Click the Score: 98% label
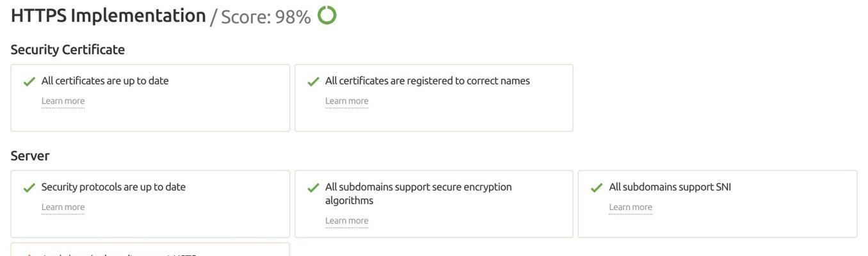Viewport: 868px width, 256px height. coord(266,17)
